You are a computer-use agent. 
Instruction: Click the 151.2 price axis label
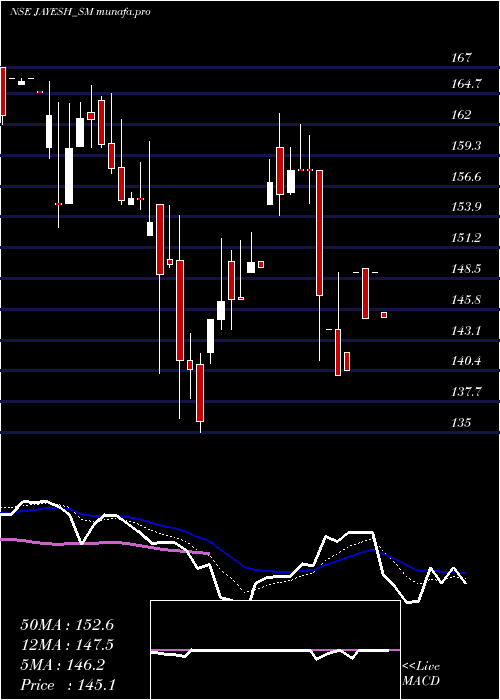[x=466, y=238]
